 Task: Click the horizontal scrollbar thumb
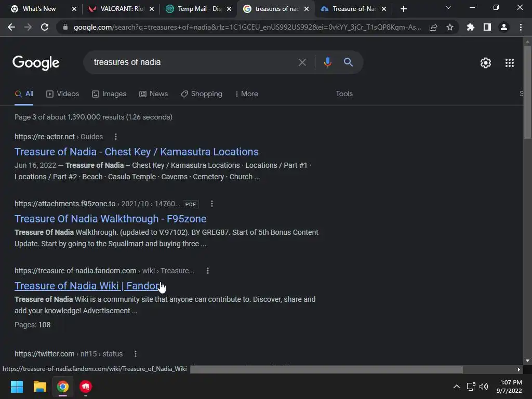coord(326,369)
